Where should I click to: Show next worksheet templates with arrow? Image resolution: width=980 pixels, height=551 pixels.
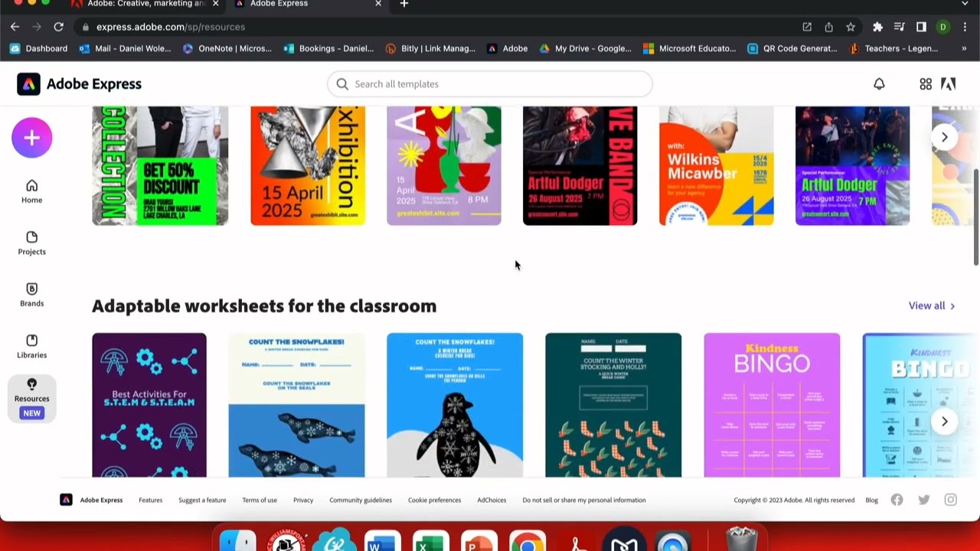(x=944, y=422)
